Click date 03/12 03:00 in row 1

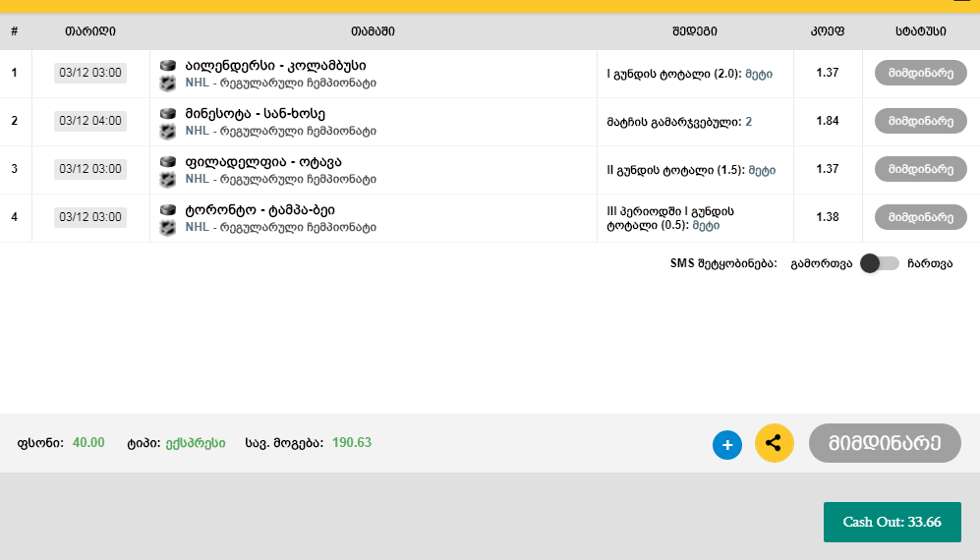tap(90, 73)
